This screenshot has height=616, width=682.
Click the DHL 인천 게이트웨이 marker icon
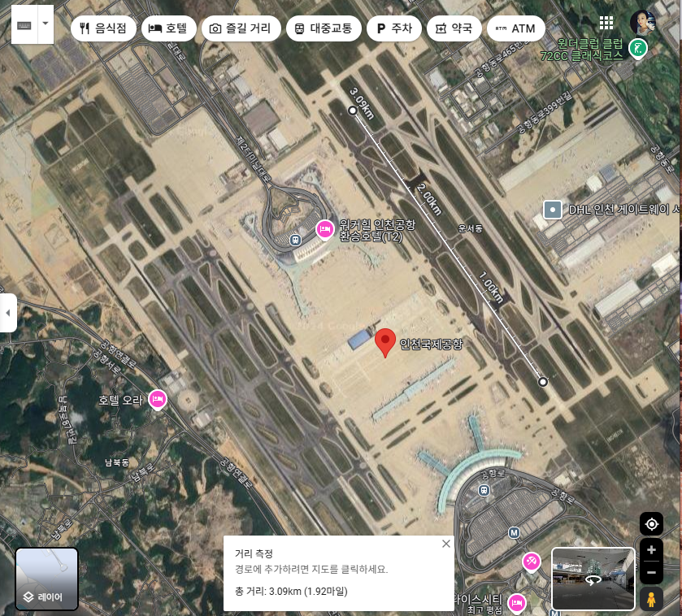point(553,210)
